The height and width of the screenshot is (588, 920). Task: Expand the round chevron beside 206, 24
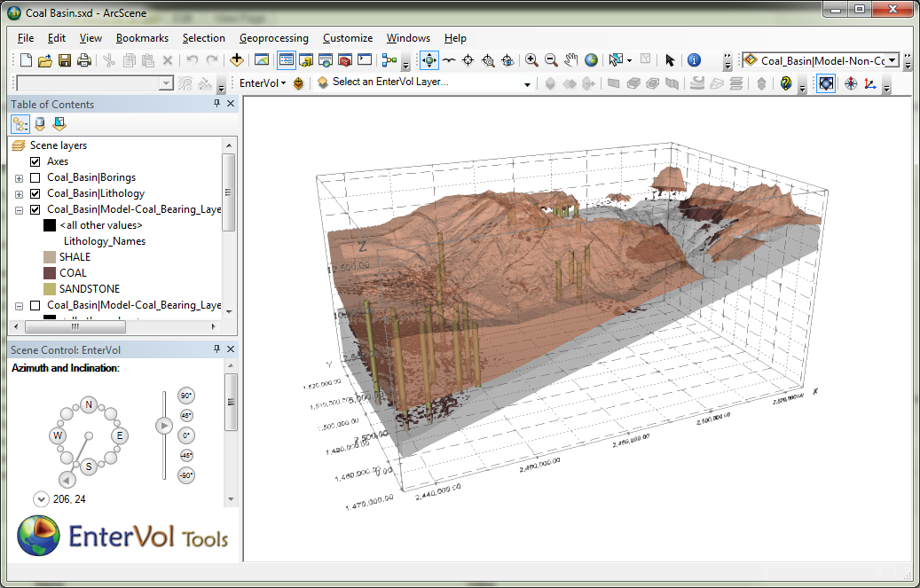[x=41, y=499]
